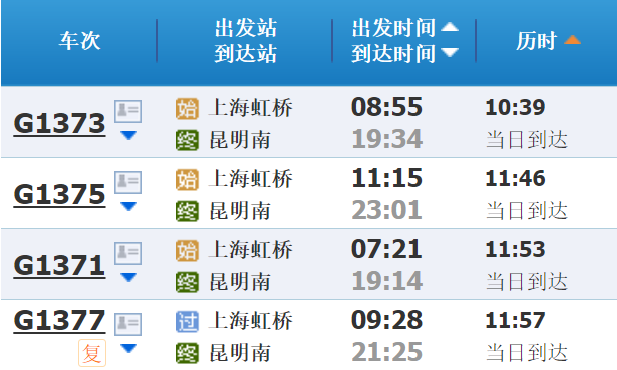The image size is (617, 370).
Task: Click the blue 过 pass-through badge for G1377
Action: coord(187,322)
